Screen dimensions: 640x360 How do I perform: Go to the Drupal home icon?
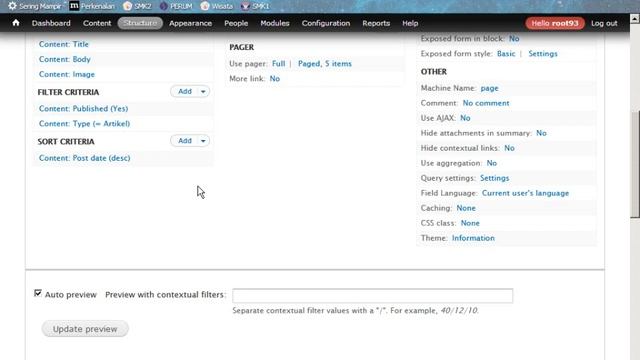(16, 23)
